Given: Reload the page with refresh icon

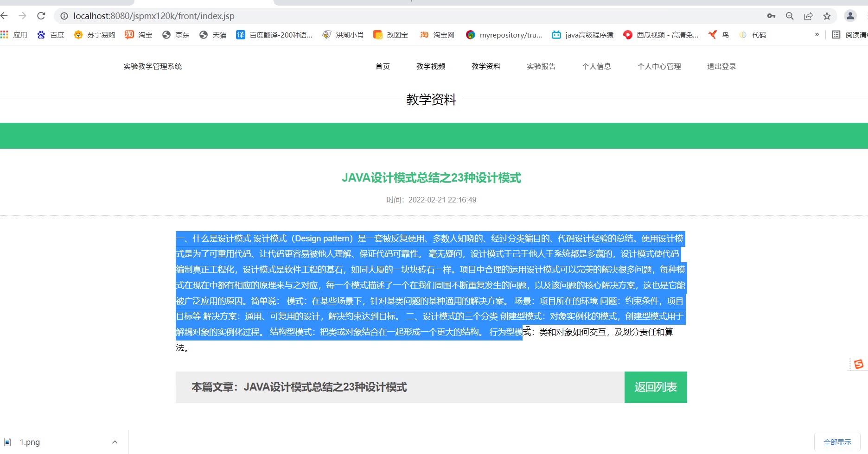Looking at the screenshot, I should click(x=41, y=16).
